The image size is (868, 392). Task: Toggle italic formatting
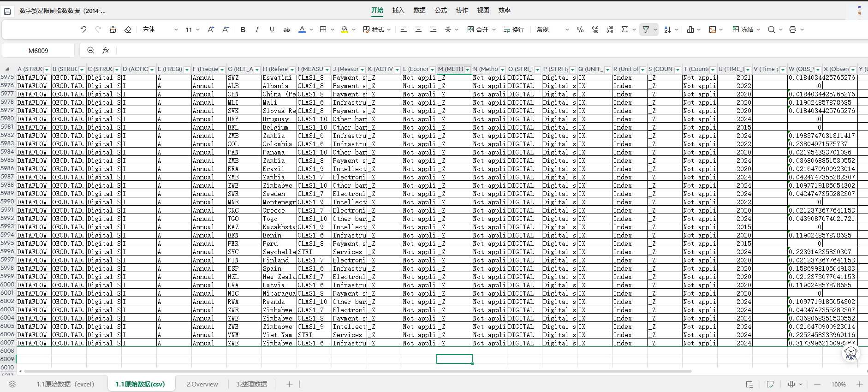(x=257, y=30)
